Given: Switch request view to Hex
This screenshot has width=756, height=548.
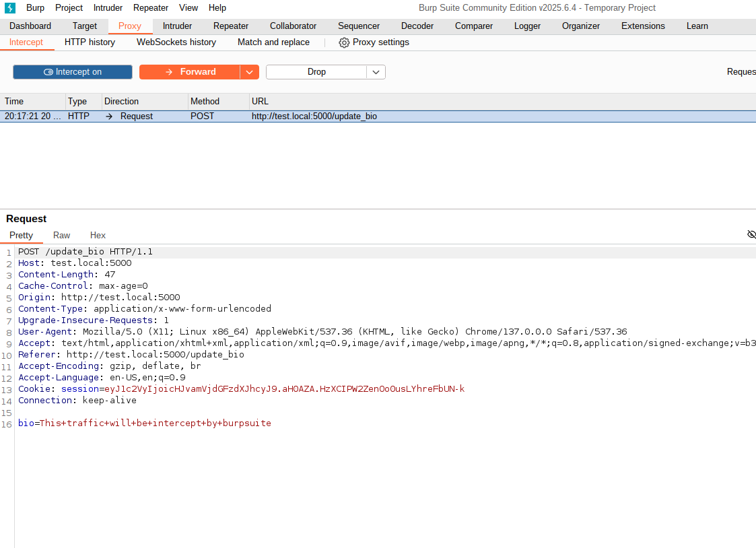Looking at the screenshot, I should [98, 235].
